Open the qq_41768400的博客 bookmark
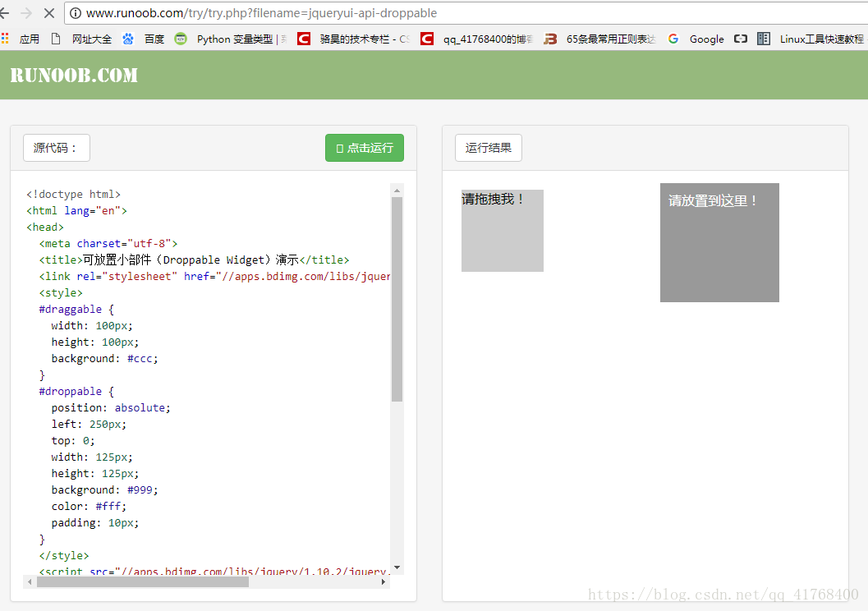Screen dimensions: 868x611 [476, 39]
